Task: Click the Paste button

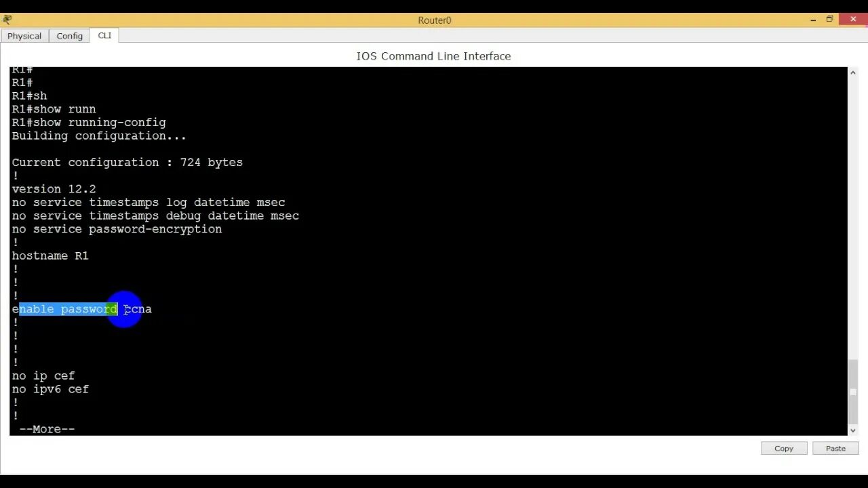Action: click(835, 448)
